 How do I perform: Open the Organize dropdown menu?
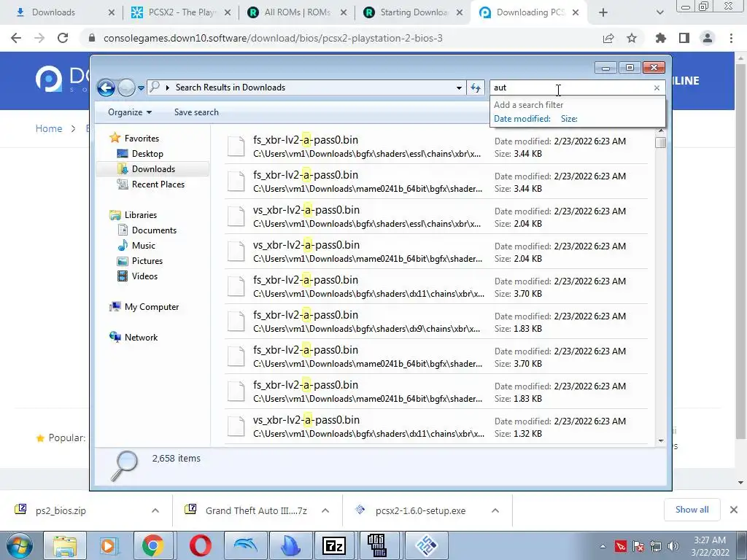point(130,112)
